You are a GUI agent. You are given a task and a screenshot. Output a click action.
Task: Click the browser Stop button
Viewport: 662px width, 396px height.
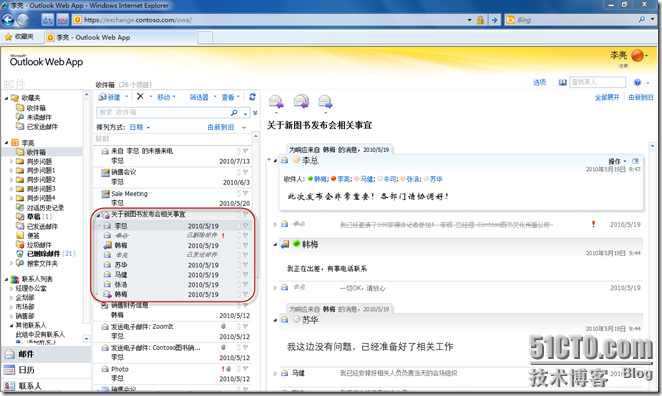(62, 19)
